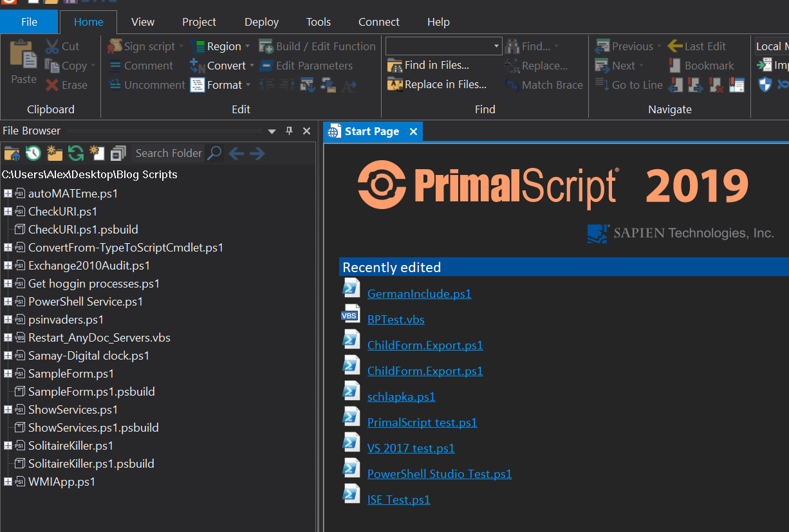This screenshot has width=789, height=532.
Task: Open the File menu tab
Action: (x=29, y=22)
